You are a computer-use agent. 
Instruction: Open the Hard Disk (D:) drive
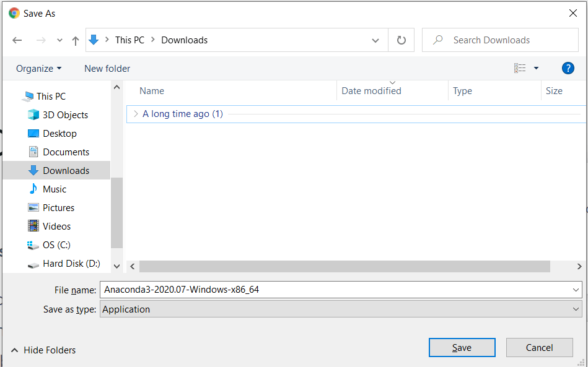coord(68,263)
